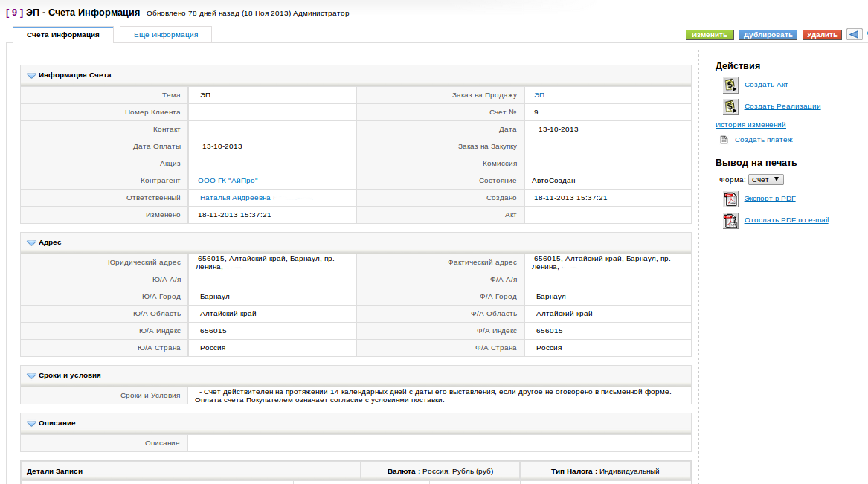
Task: Click the Счет № value 9
Action: click(536, 112)
